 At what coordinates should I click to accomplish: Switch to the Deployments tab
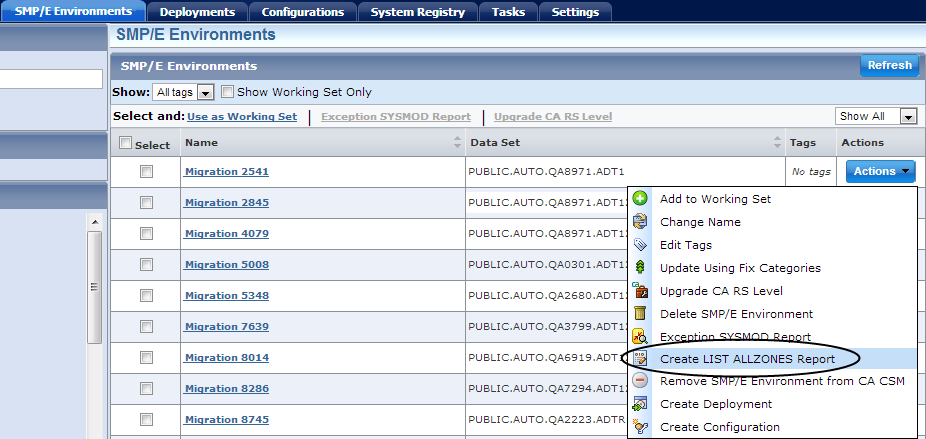197,12
